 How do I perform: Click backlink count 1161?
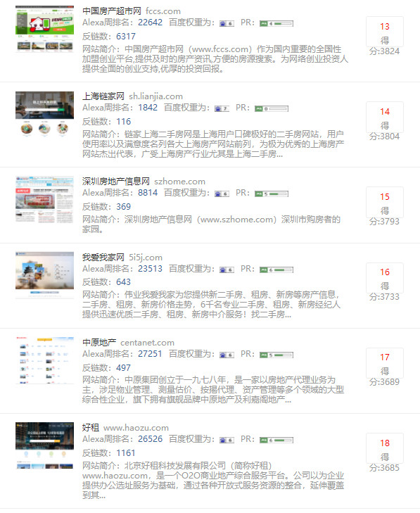click(x=126, y=452)
